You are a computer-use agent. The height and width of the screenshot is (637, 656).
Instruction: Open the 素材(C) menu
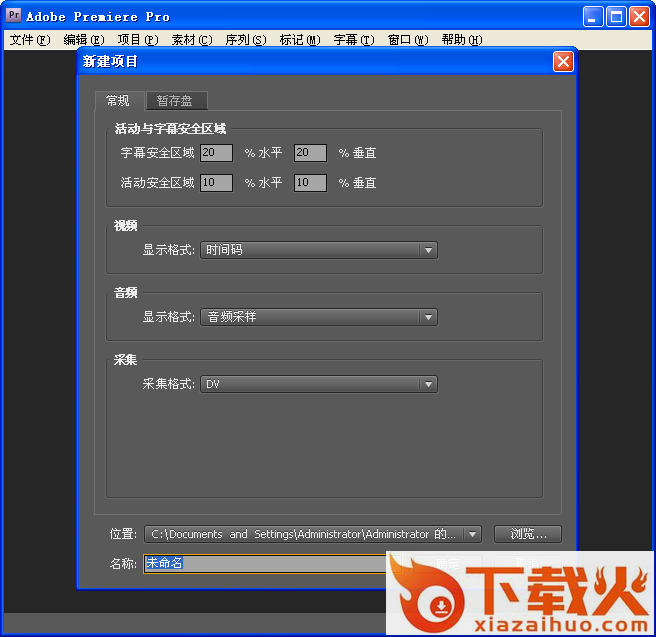pos(192,40)
